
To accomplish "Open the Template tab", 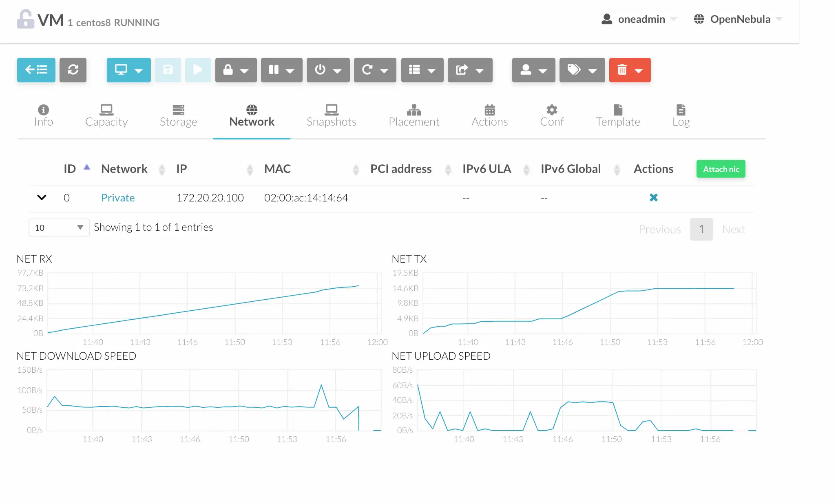I will [x=618, y=116].
